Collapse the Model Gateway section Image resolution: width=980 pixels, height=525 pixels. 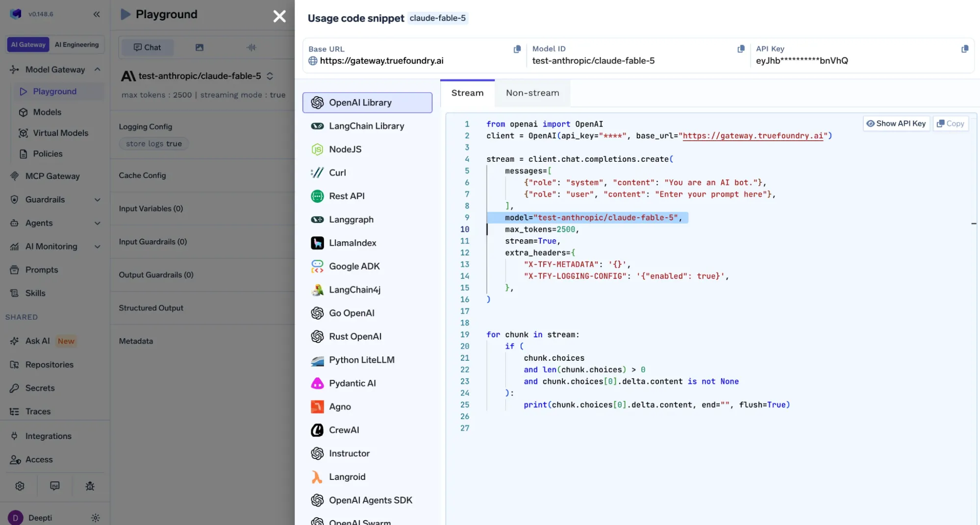(98, 70)
